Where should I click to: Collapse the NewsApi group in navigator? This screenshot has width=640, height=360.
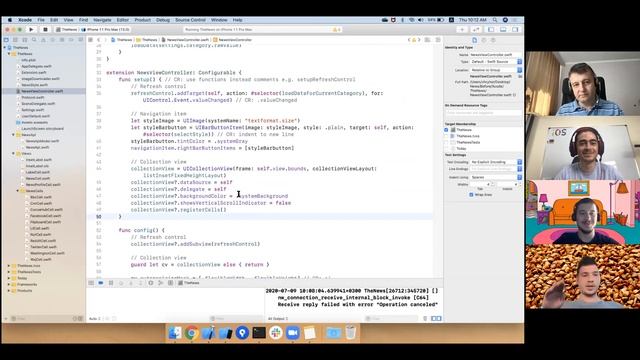tap(13, 135)
